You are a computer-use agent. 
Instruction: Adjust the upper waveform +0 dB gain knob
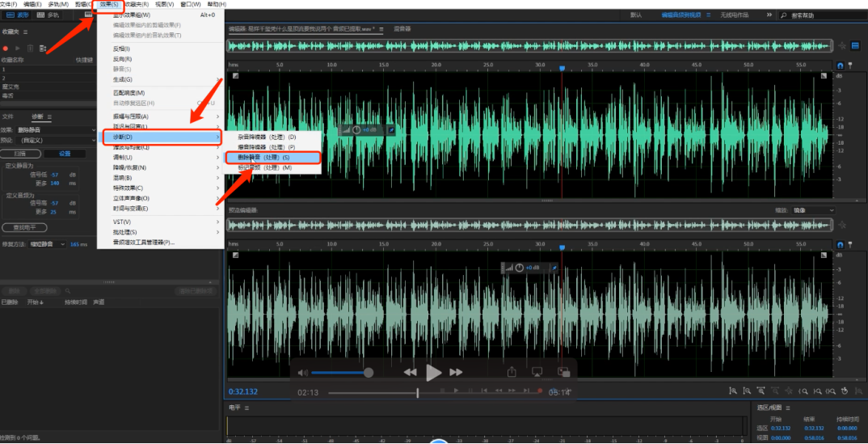(x=356, y=129)
